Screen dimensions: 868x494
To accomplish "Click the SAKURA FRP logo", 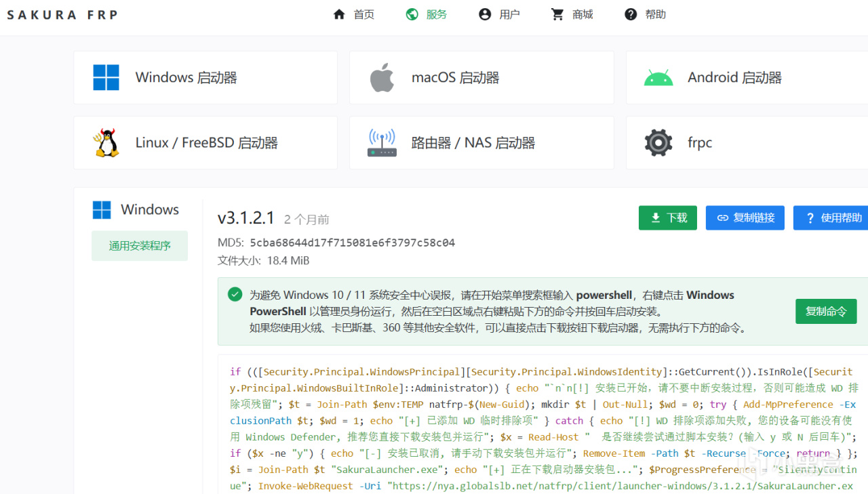I will coord(62,14).
